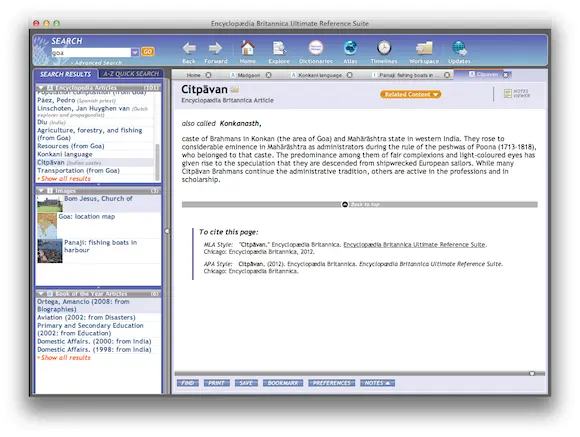
Task: Select 'Citpāvan' in results list
Action: click(51, 162)
